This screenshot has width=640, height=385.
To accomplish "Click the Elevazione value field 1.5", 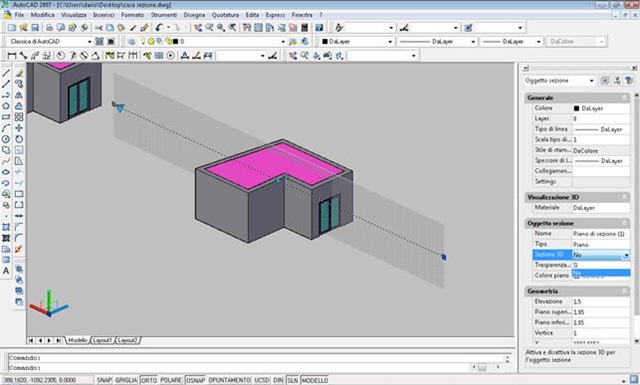I will 601,302.
